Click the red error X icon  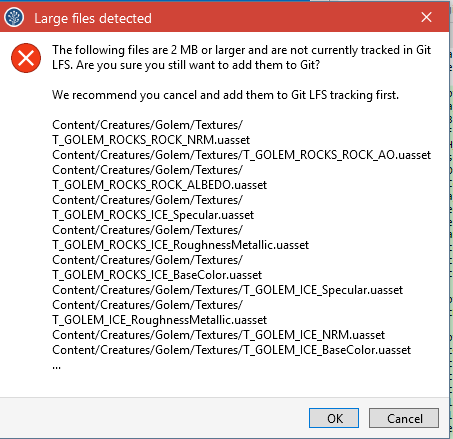point(26,58)
